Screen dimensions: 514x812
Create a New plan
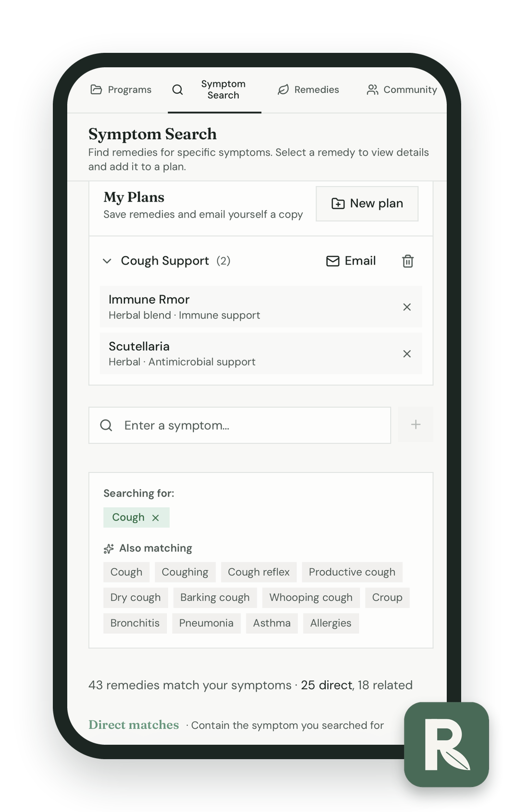(367, 204)
